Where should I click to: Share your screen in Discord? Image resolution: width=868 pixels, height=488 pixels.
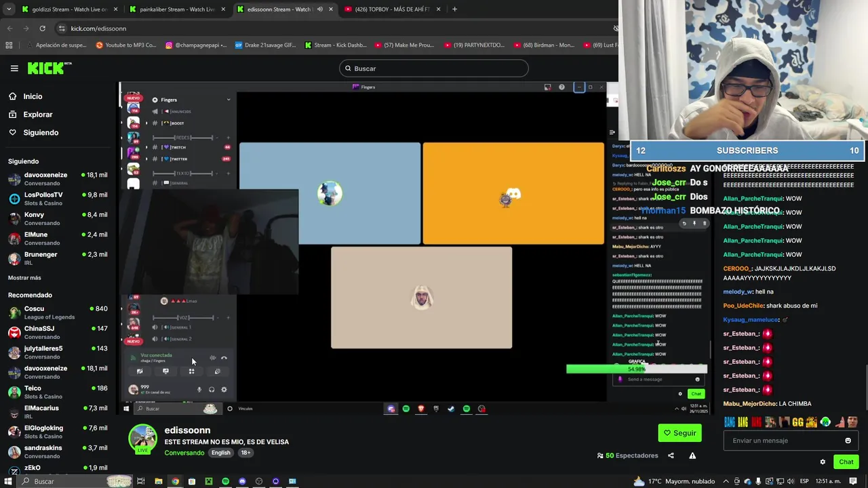pos(165,371)
